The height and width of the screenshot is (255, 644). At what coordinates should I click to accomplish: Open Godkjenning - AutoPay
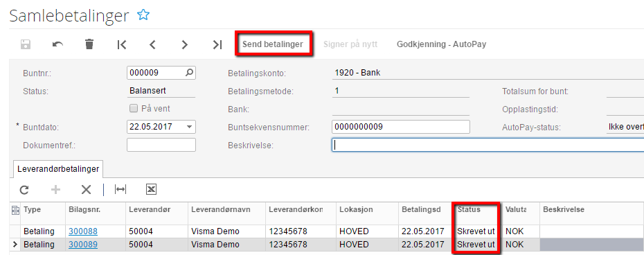tap(442, 44)
